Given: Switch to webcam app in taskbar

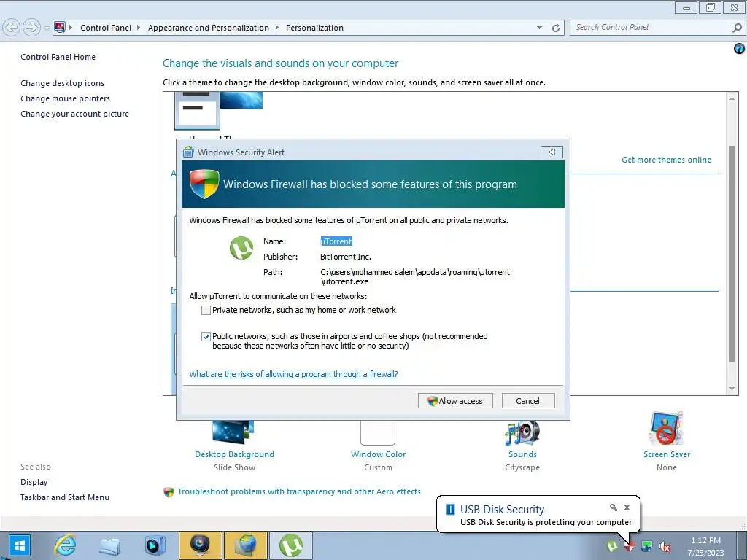Looking at the screenshot, I should pyautogui.click(x=200, y=545).
